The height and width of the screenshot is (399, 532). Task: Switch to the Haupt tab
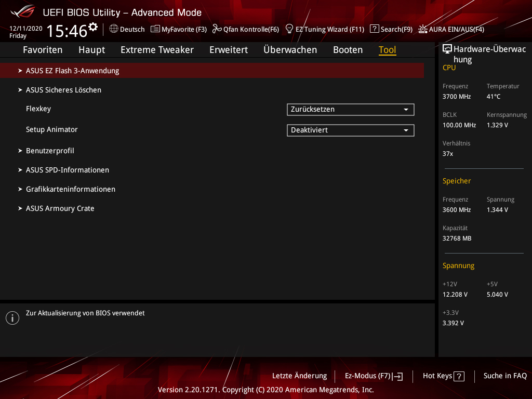coord(91,49)
